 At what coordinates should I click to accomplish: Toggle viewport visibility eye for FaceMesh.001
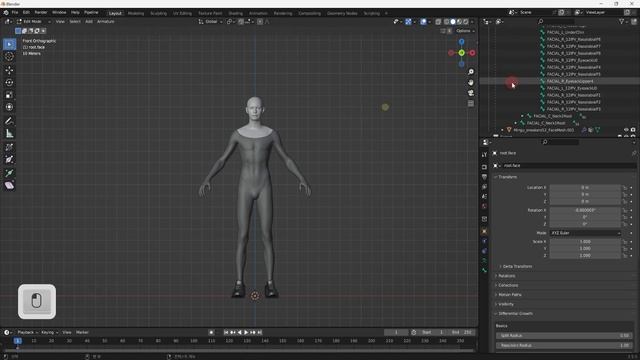point(626,130)
